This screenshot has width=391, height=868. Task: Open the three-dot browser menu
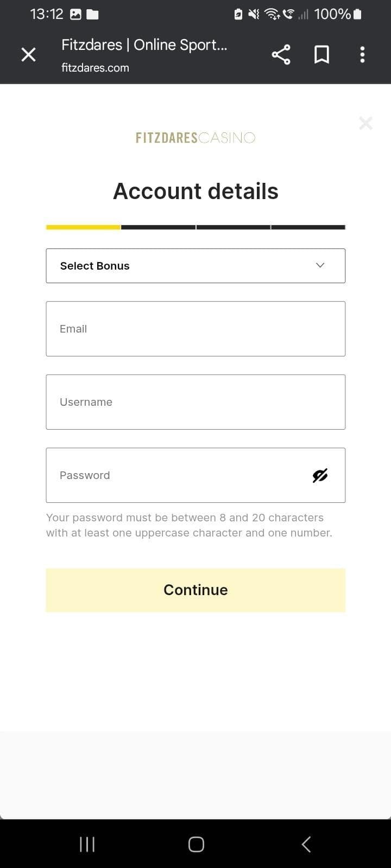[362, 54]
